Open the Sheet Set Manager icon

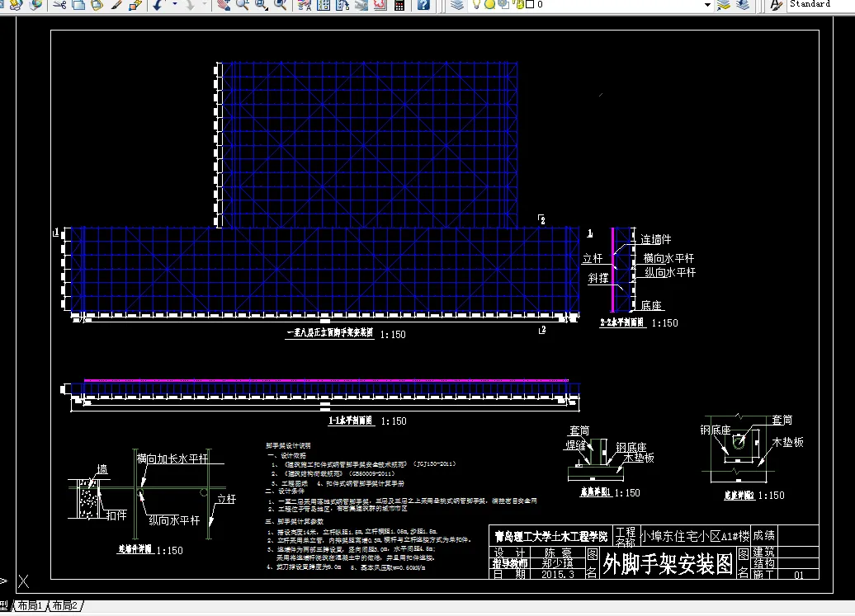pos(361,5)
